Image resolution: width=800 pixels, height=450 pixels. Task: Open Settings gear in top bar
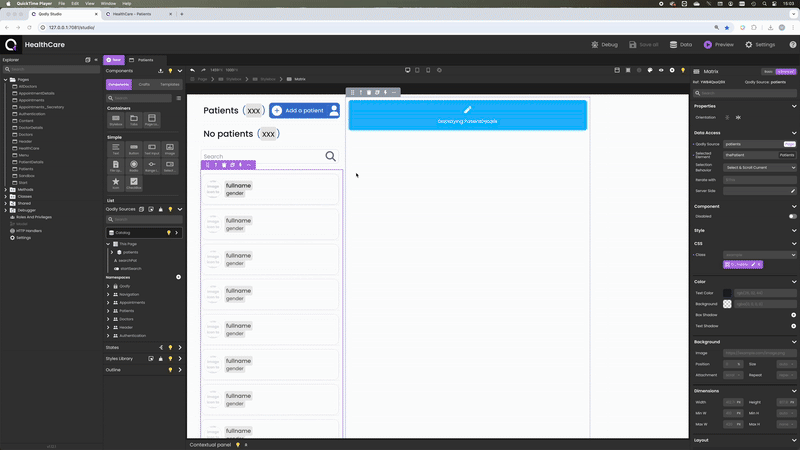pyautogui.click(x=747, y=45)
